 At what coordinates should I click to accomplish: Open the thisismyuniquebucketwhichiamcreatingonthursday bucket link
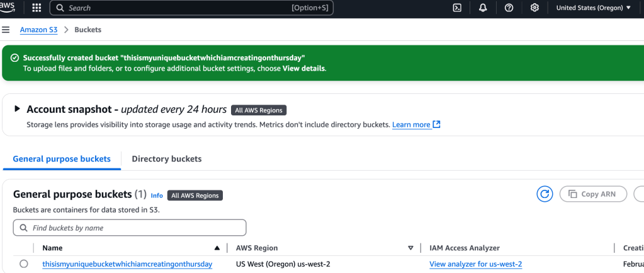click(x=127, y=264)
